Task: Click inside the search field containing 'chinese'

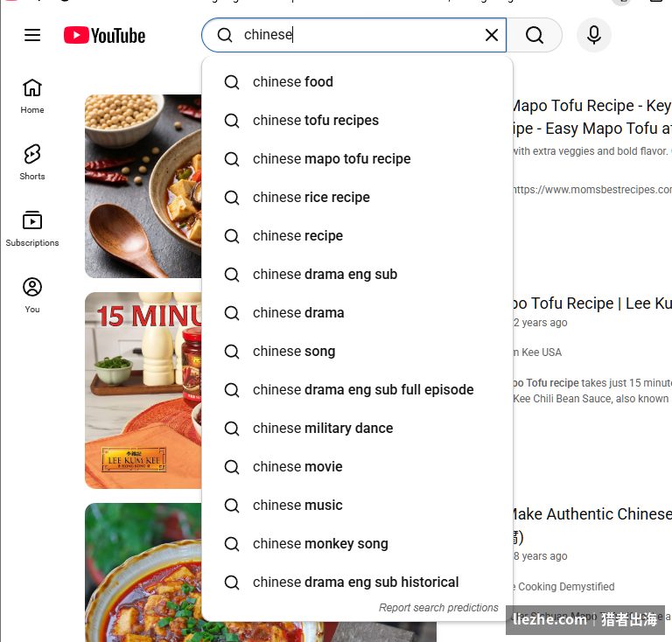Action: [x=354, y=35]
